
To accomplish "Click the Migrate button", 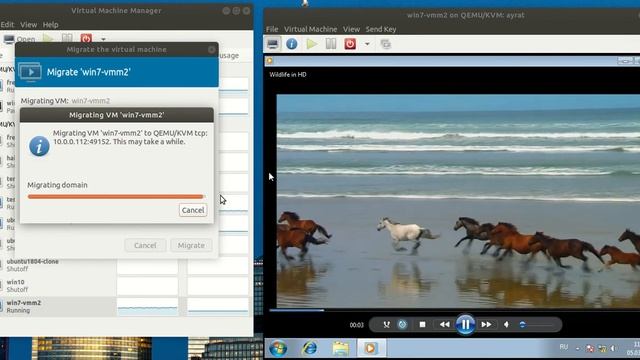I will point(191,245).
